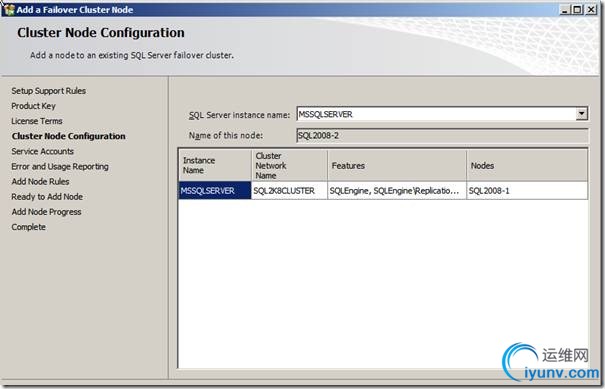
Task: Click the Nodes column header
Action: click(527, 165)
